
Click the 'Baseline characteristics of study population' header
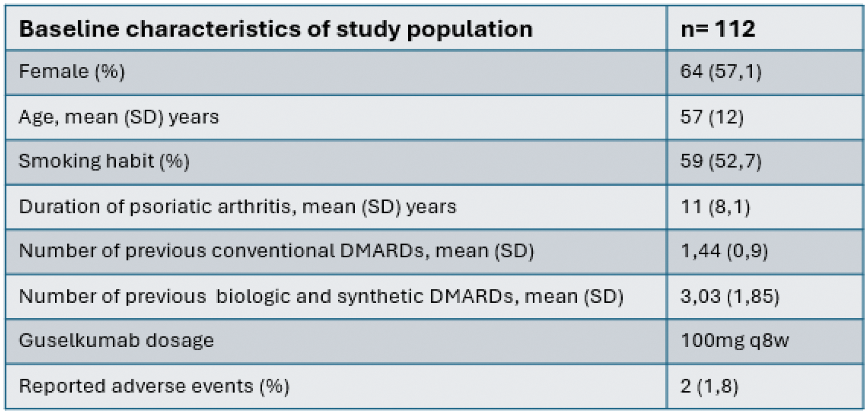click(276, 29)
